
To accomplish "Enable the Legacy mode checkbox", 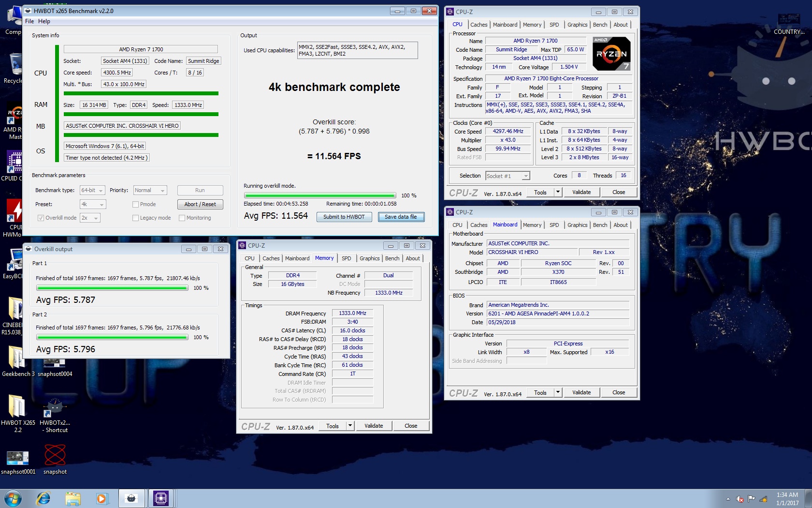I will [x=135, y=218].
